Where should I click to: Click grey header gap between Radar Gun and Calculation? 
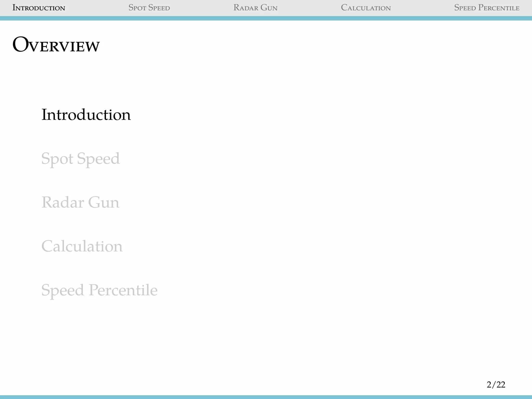click(x=309, y=8)
